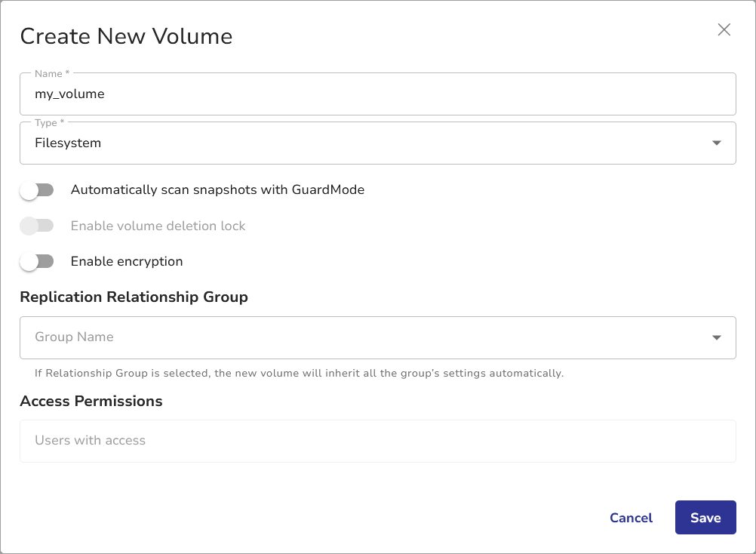Click the 'Automatically scan snapshots with GuardMode' label
Screen dimensions: 756x554
pyautogui.click(x=217, y=190)
